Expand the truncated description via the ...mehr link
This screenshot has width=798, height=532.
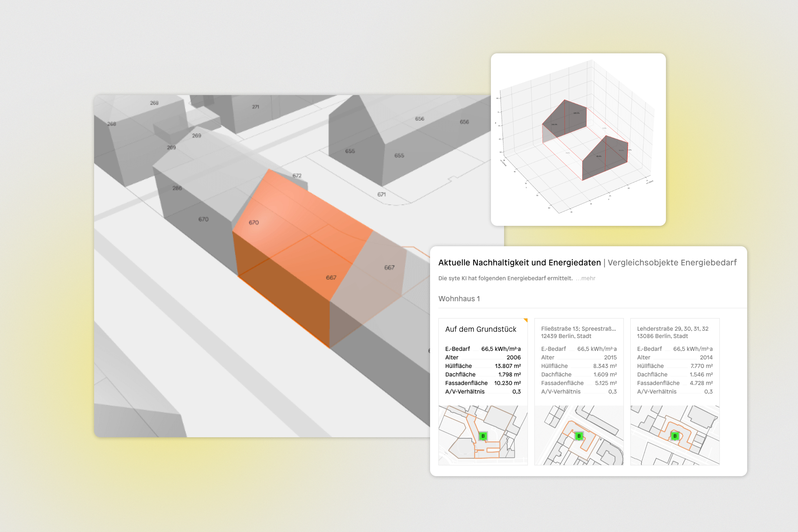pos(585,278)
